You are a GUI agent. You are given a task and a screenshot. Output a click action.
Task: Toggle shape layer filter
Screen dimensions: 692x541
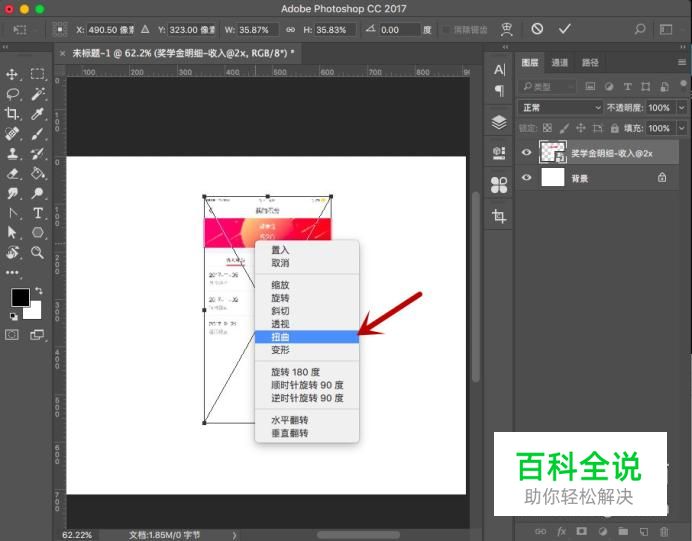(646, 86)
